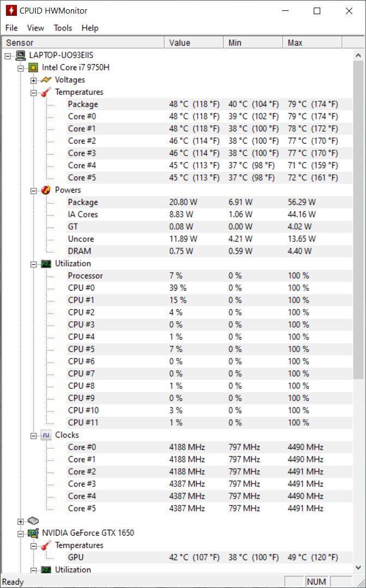Click the Voltages lightning bolt icon
Screen dimensions: 366x588
click(x=46, y=80)
